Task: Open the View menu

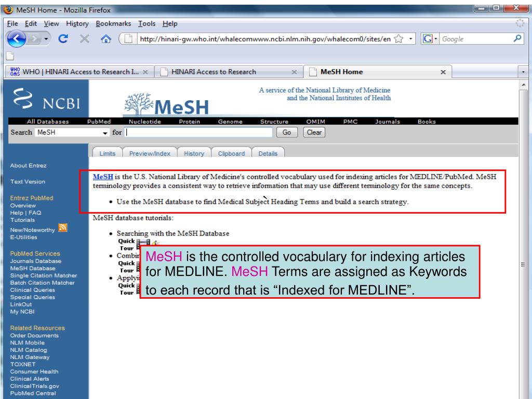Action: tap(51, 23)
